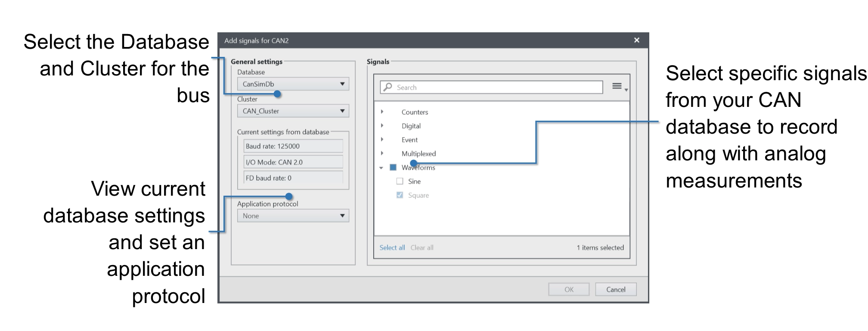Select the Baud rate: 125000 field
Viewport: 868px width, 331px height.
(x=293, y=146)
